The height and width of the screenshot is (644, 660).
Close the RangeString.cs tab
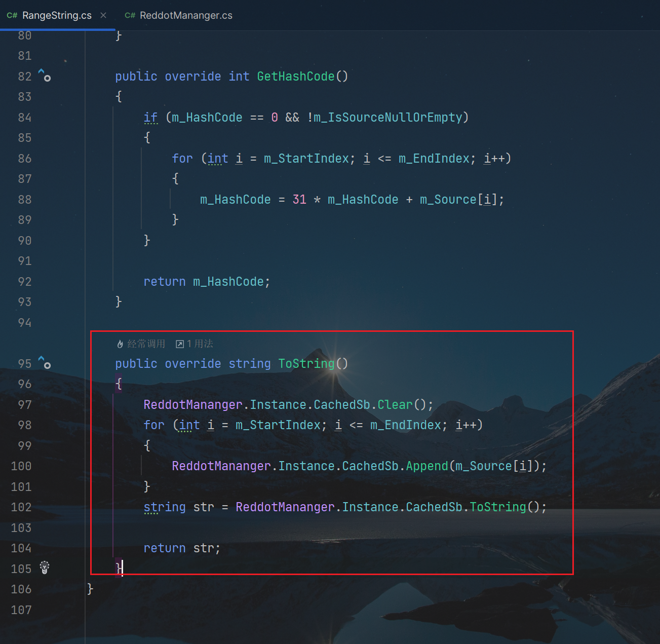[x=103, y=15]
